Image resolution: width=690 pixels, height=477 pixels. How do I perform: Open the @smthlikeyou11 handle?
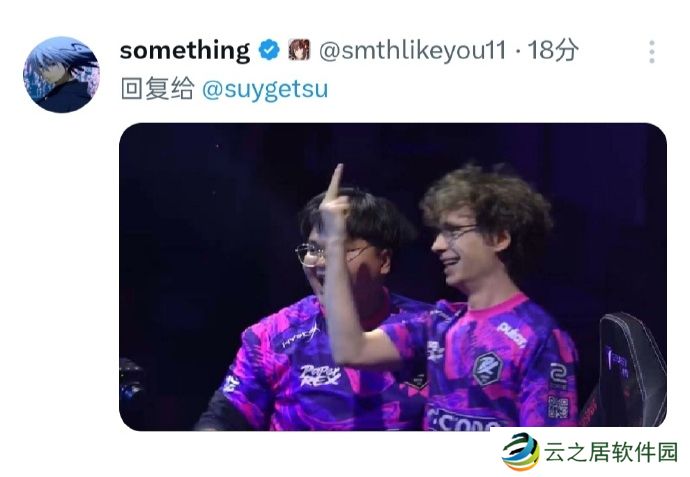click(x=412, y=50)
